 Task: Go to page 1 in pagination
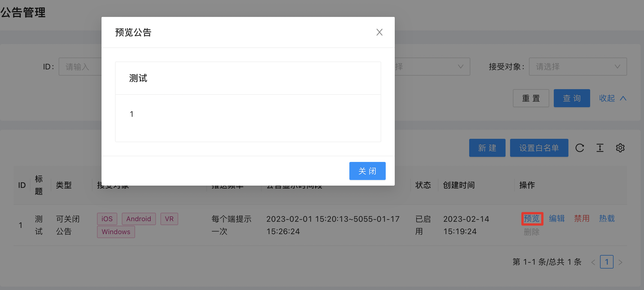click(x=606, y=262)
